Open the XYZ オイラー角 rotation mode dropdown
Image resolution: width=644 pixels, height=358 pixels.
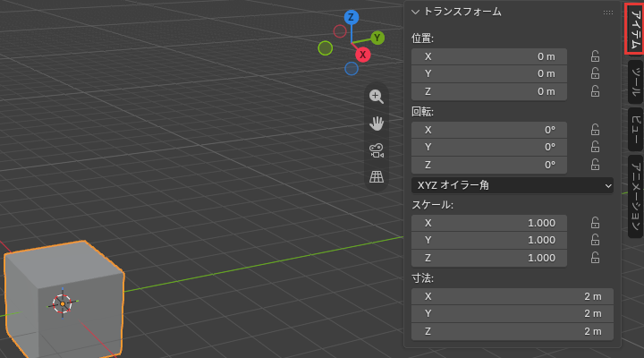coord(513,185)
